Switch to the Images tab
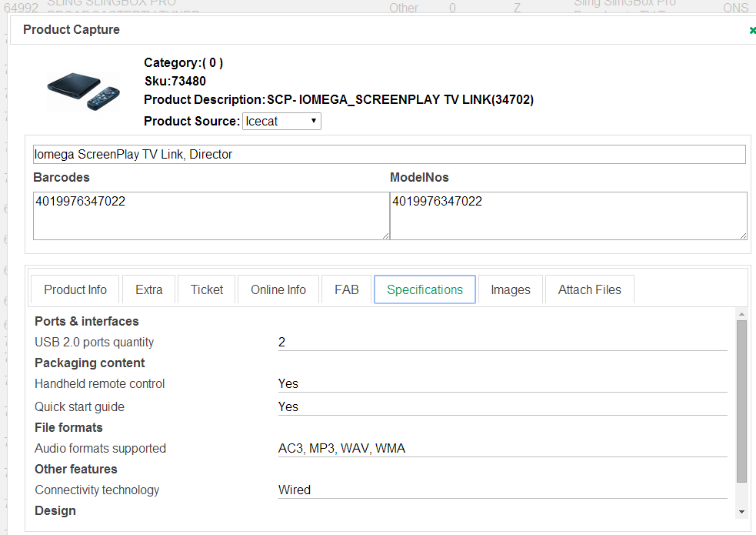Viewport: 756px width, 535px height. tap(511, 289)
